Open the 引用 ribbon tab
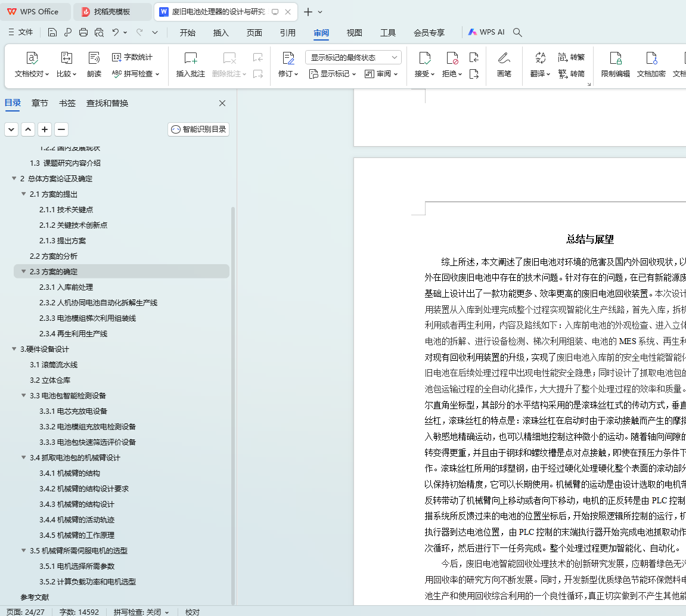Screen dimensions: 686x616 click(287, 32)
